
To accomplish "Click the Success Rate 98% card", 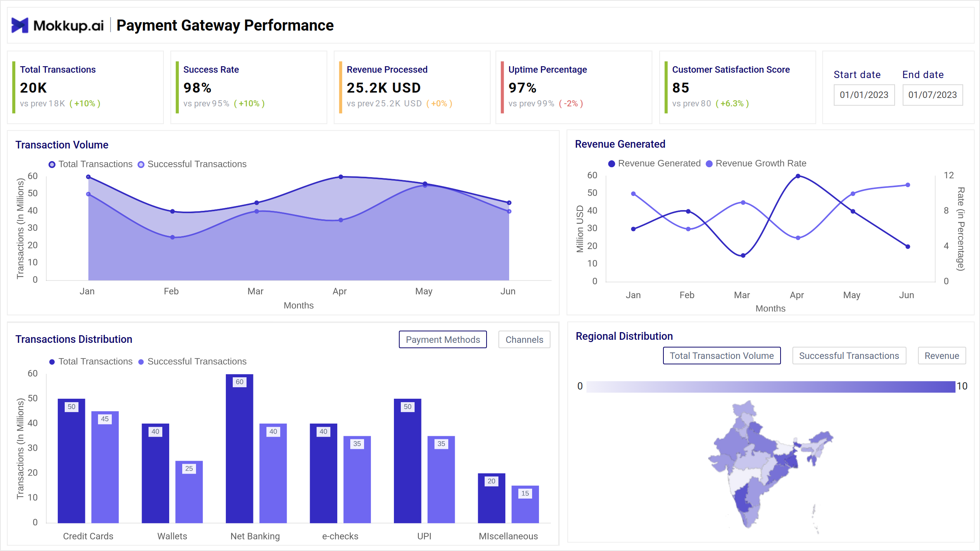I will tap(249, 87).
